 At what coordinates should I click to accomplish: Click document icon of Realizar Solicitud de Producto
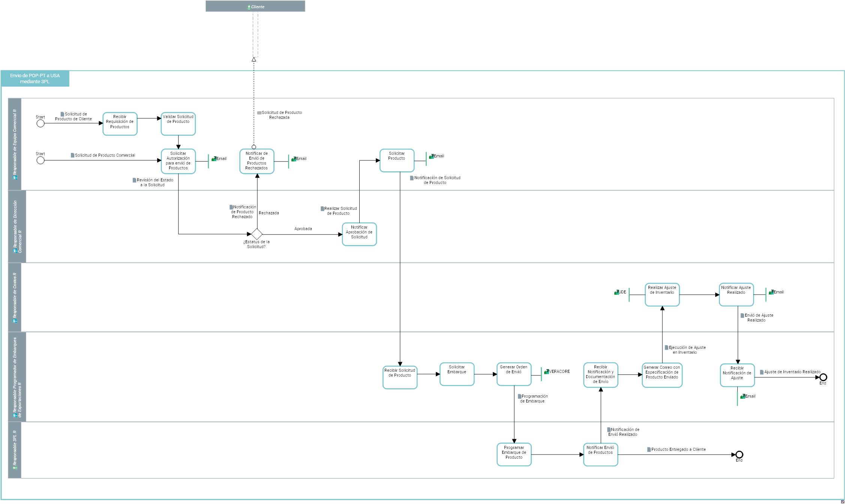tap(322, 208)
